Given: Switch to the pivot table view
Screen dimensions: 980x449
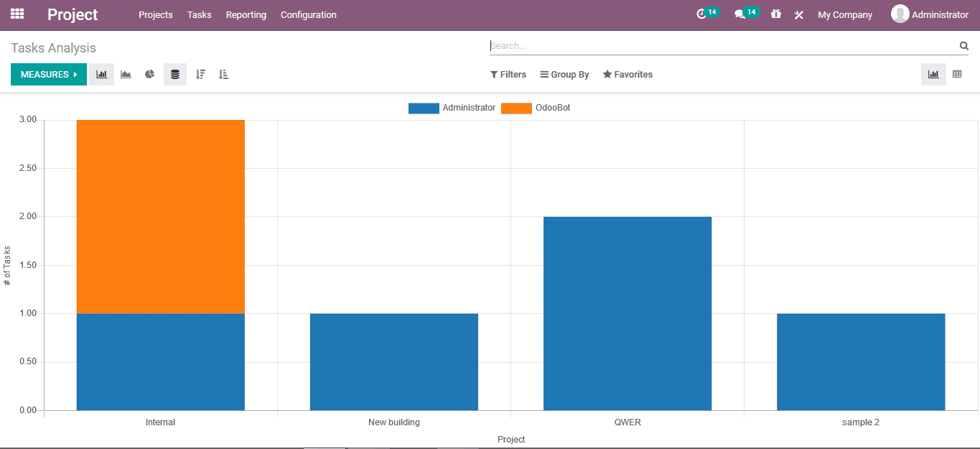Looking at the screenshot, I should 958,74.
